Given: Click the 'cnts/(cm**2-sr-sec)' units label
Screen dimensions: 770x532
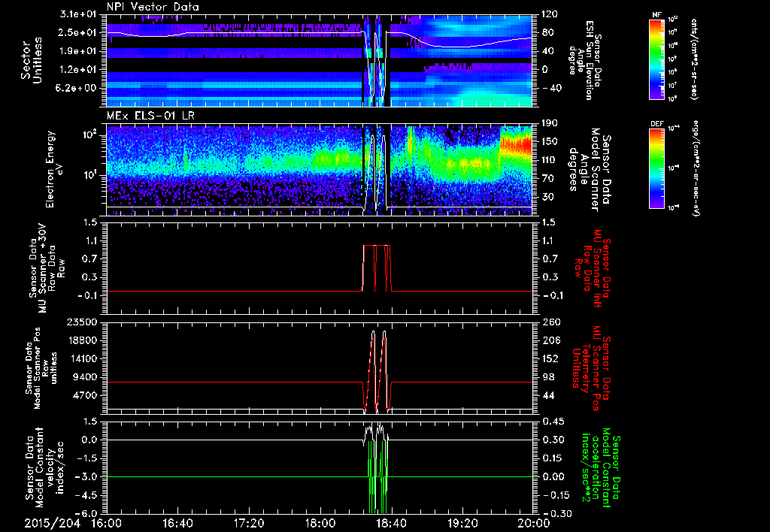Looking at the screenshot, I should 693,59.
